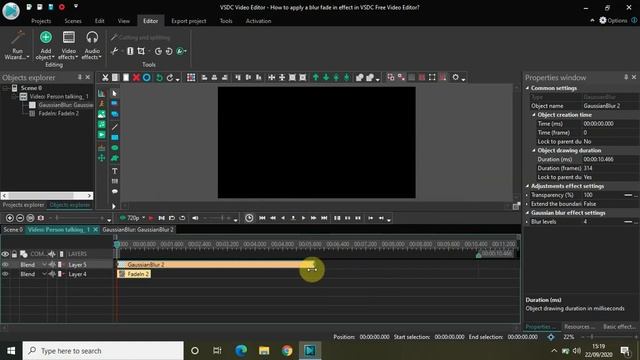The height and width of the screenshot is (360, 640).
Task: Toggle the lock icon in layers header
Action: pos(14,254)
